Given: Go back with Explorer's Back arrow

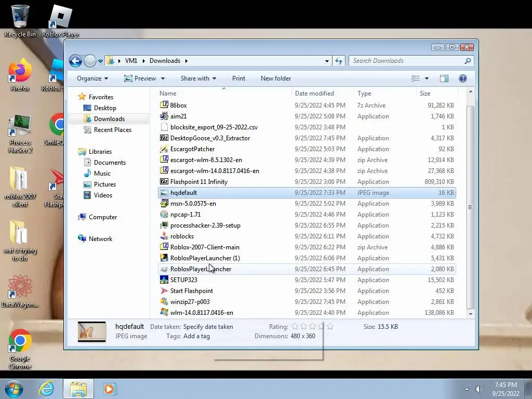Looking at the screenshot, I should click(75, 61).
